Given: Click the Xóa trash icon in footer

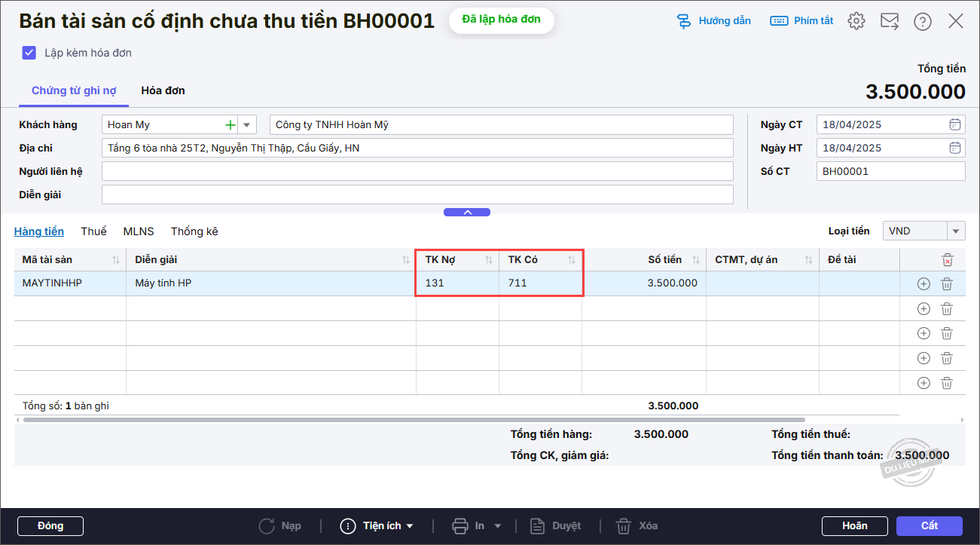Looking at the screenshot, I should click(x=624, y=526).
